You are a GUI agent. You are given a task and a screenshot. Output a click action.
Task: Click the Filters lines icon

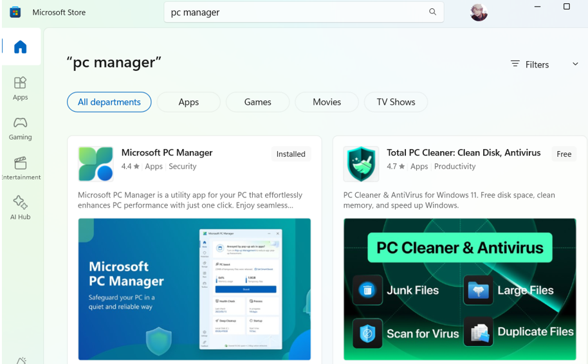(515, 64)
